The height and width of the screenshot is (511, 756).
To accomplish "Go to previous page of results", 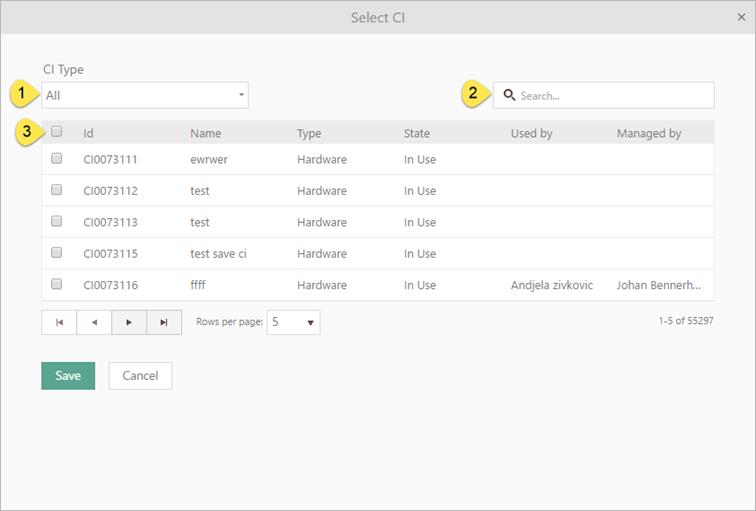I will pyautogui.click(x=94, y=322).
